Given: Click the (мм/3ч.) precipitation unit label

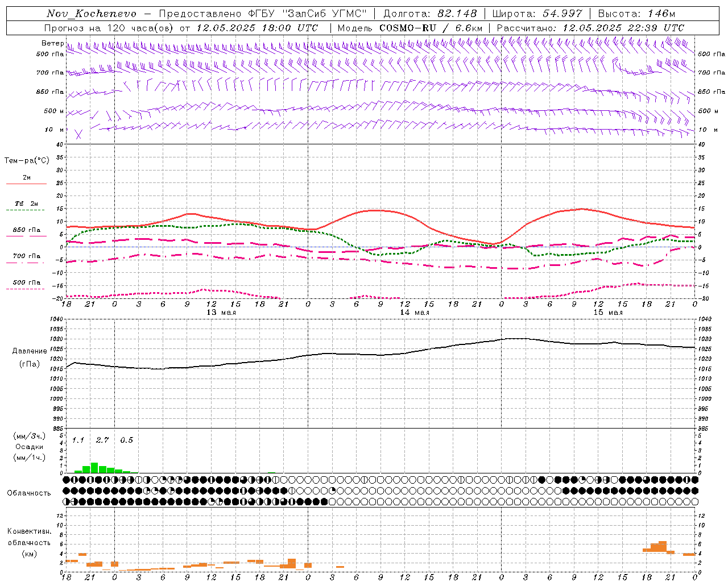Looking at the screenshot, I should click(x=30, y=436).
